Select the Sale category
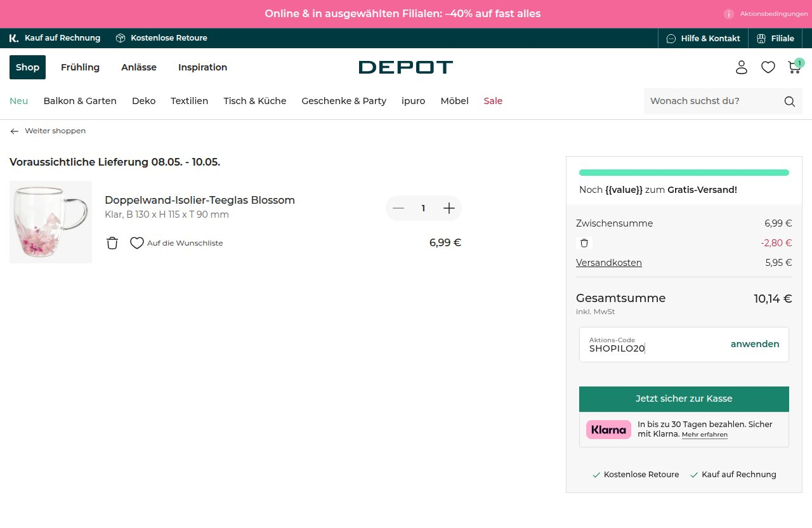812x528 pixels. click(493, 101)
